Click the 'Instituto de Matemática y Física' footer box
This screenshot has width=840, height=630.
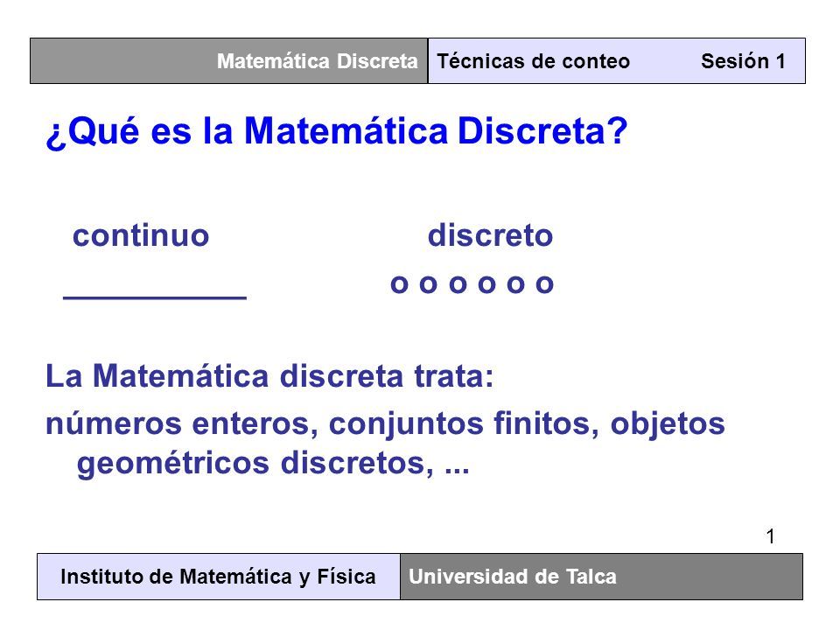click(x=219, y=577)
